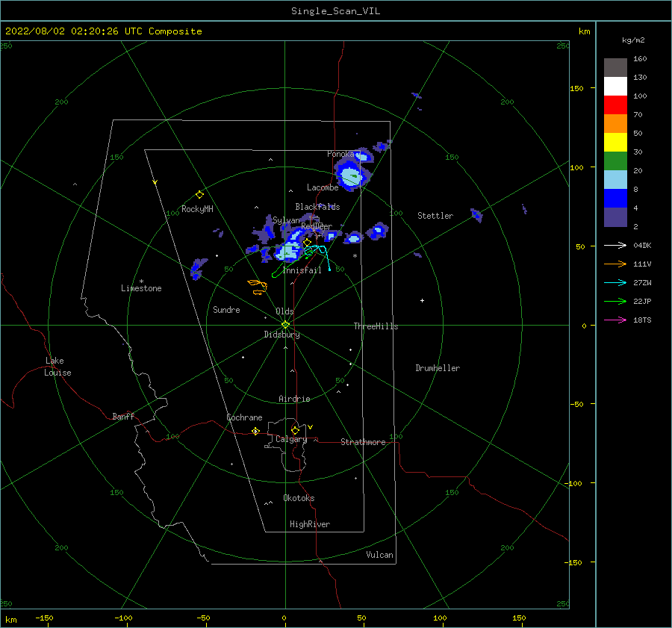The image size is (672, 628).
Task: Click the Blackfalds town label
Action: (x=317, y=207)
